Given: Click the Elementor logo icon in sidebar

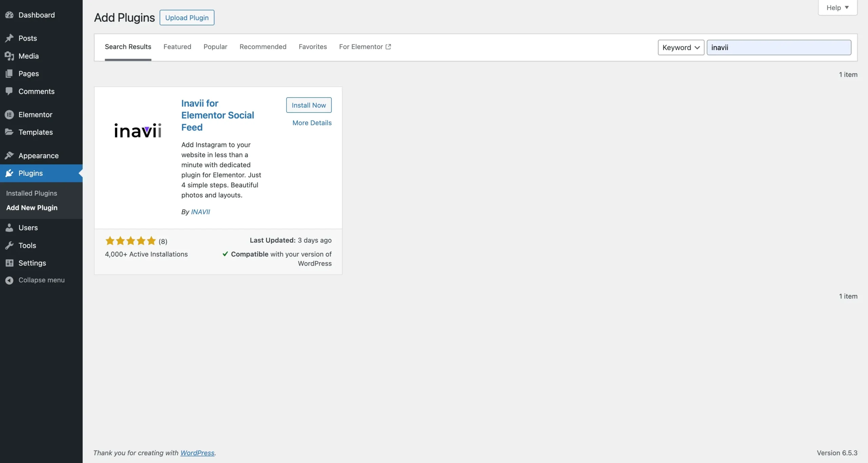Looking at the screenshot, I should coord(9,114).
